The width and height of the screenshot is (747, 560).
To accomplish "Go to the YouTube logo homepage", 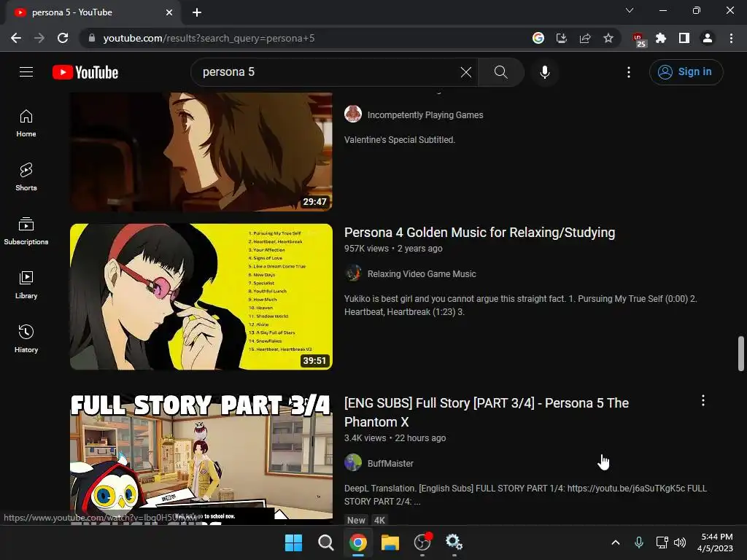I will (85, 72).
